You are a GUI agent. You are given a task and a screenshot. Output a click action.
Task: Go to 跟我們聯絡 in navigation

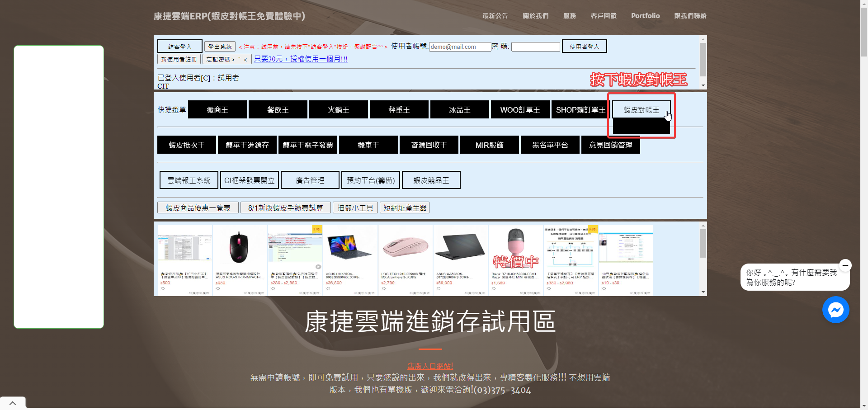pyautogui.click(x=690, y=16)
